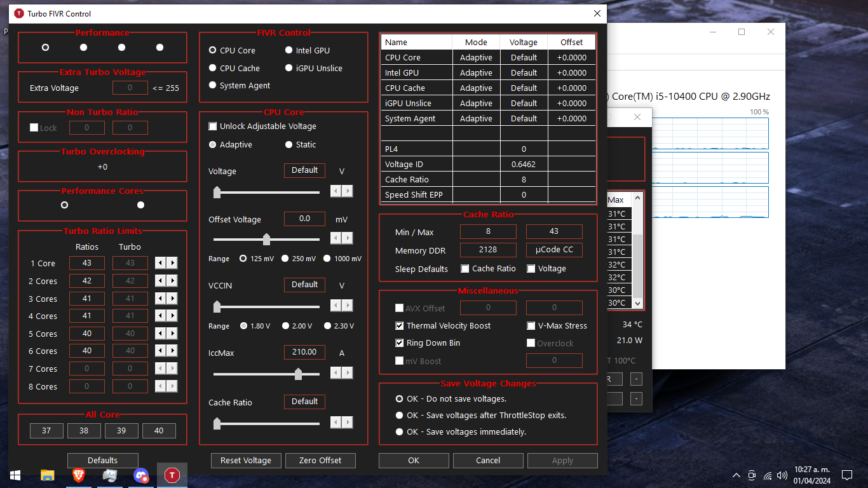Launch Brave browser from the taskbar

click(x=78, y=475)
